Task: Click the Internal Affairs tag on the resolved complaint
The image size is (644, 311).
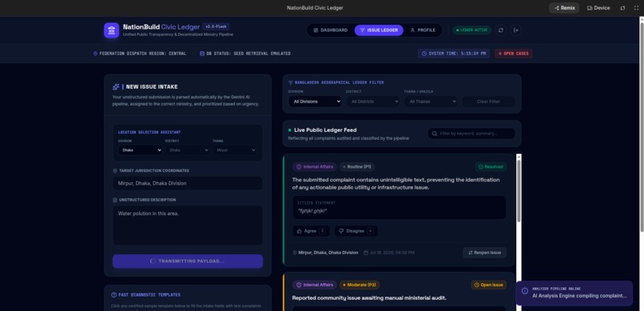Action: click(315, 167)
